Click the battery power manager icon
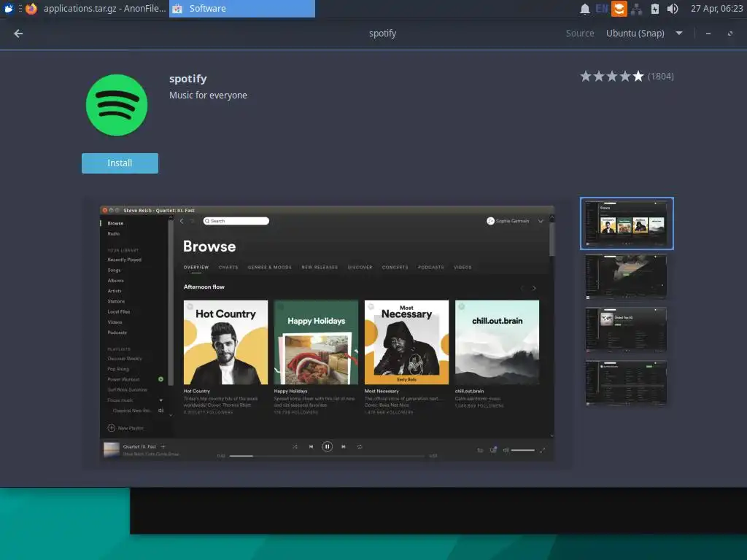Screen dimensions: 747x560 point(654,9)
